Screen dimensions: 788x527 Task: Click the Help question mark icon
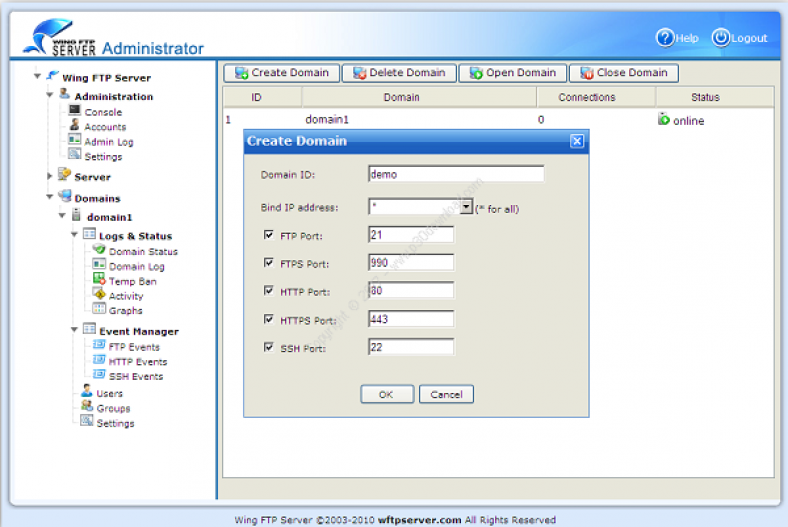665,38
